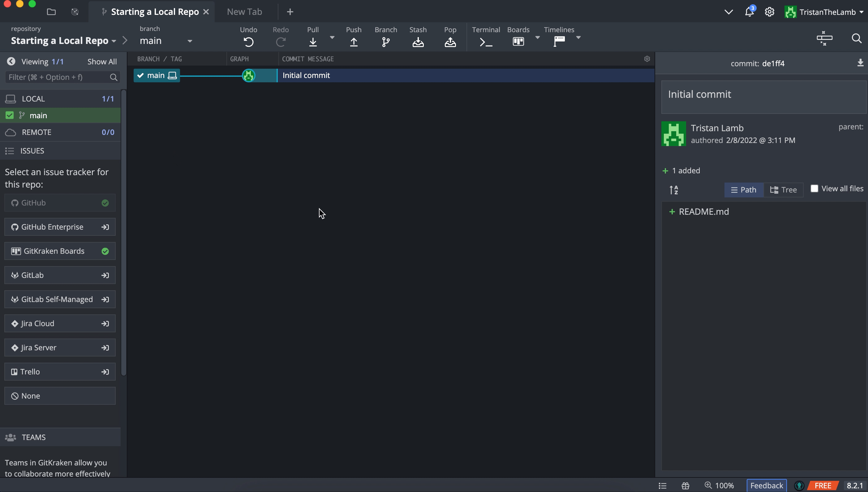Switch file view to Tree
The width and height of the screenshot is (868, 492).
[x=783, y=190]
